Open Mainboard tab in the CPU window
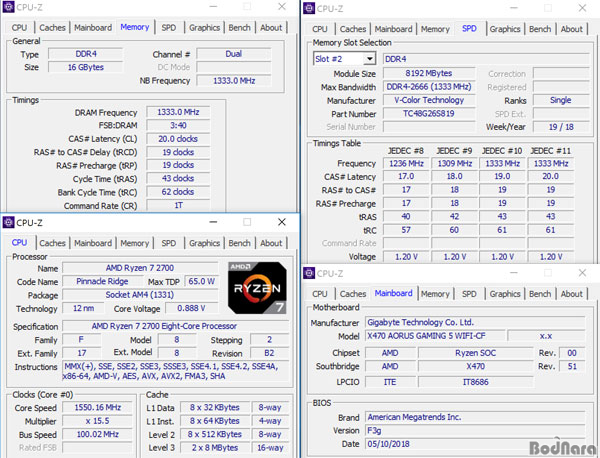The width and height of the screenshot is (600, 458). (93, 243)
